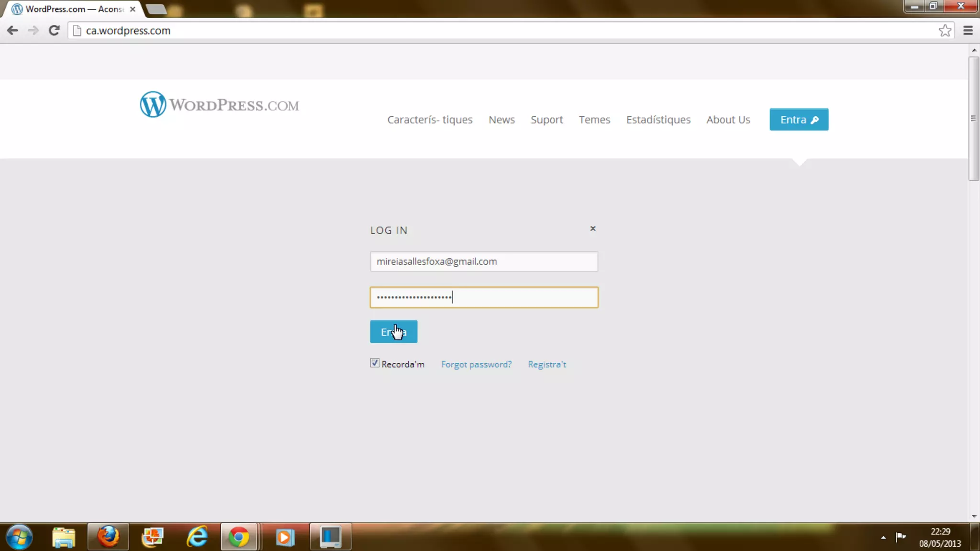Viewport: 980px width, 551px height.
Task: Click the WordPress.com tab title
Action: pos(74,9)
